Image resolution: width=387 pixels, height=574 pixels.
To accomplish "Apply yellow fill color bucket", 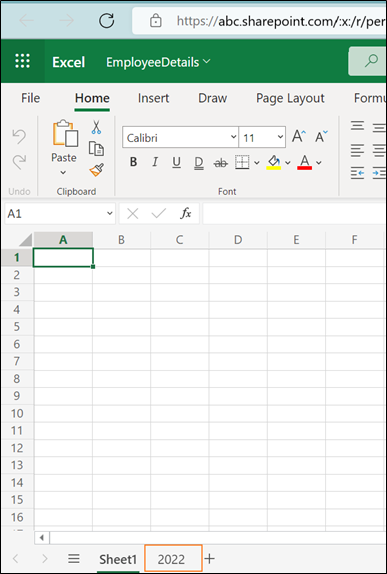I will coord(274,162).
